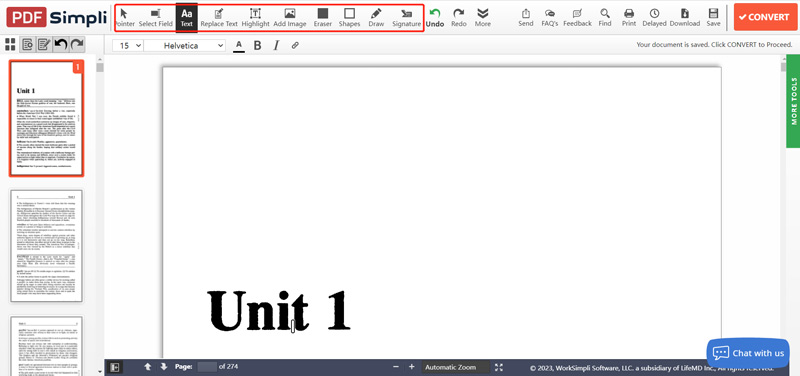Image resolution: width=800 pixels, height=376 pixels.
Task: Click the page preview icon in the sidebar header
Action: [28, 45]
